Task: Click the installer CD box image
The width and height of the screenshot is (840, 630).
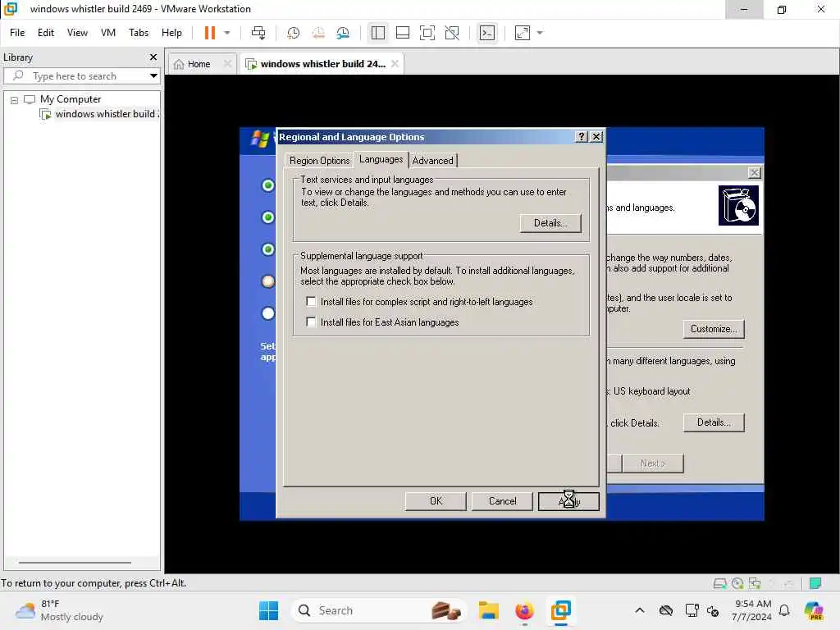Action: point(738,206)
